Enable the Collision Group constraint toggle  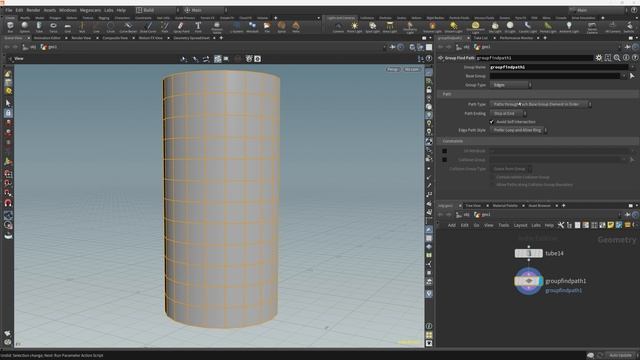[444, 160]
